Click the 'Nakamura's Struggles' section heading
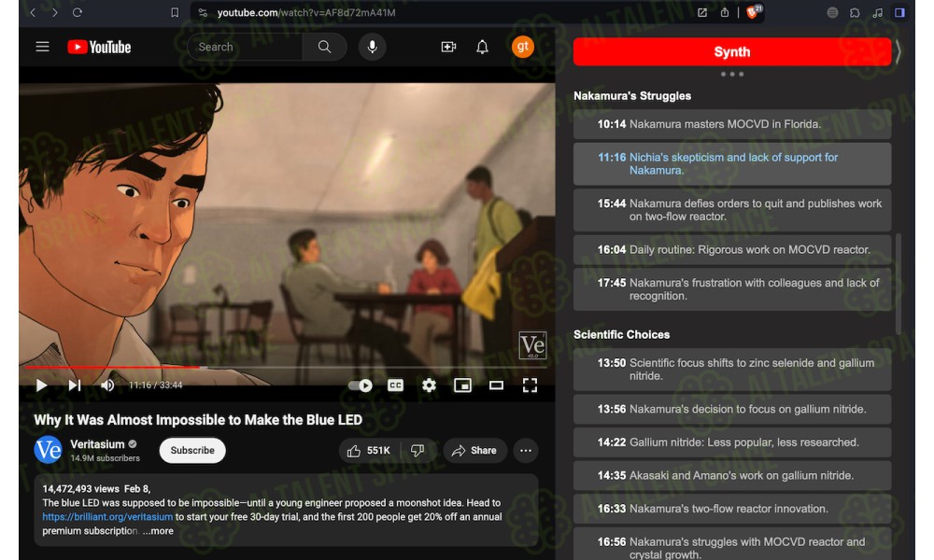This screenshot has width=934, height=560. coord(632,96)
